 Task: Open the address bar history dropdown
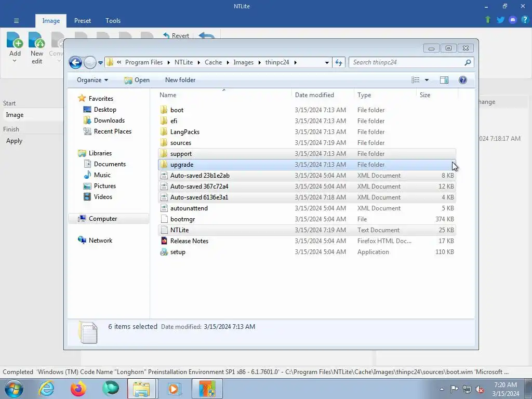pyautogui.click(x=327, y=62)
